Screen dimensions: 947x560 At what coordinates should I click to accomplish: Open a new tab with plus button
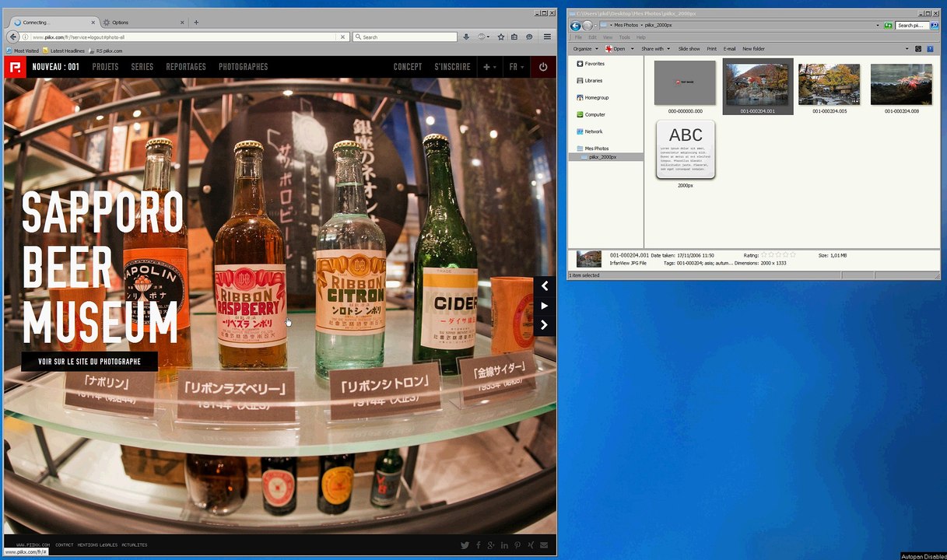(x=196, y=23)
